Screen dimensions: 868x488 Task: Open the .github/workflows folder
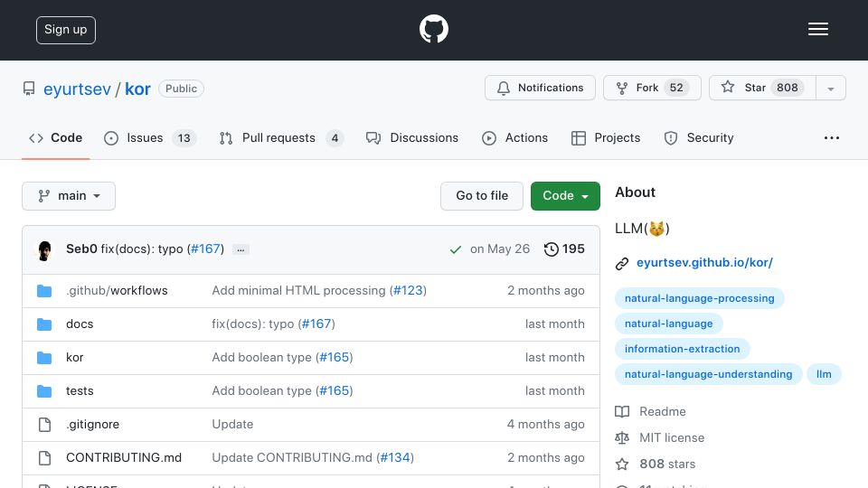[x=117, y=290]
